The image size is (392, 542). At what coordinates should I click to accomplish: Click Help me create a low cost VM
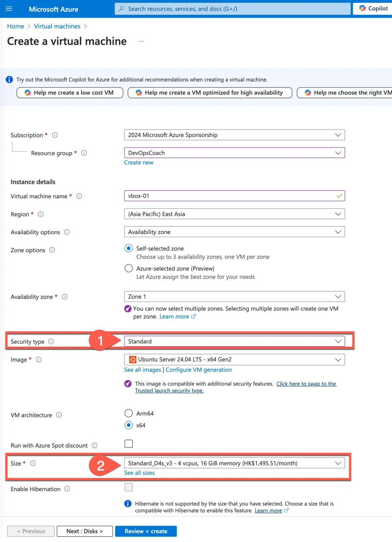(x=70, y=93)
